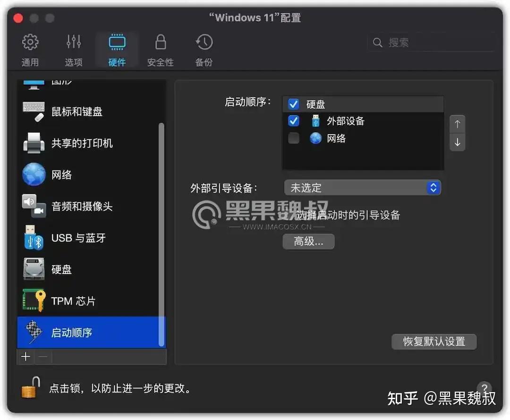Open the 高级... options
The width and height of the screenshot is (510, 420).
308,241
